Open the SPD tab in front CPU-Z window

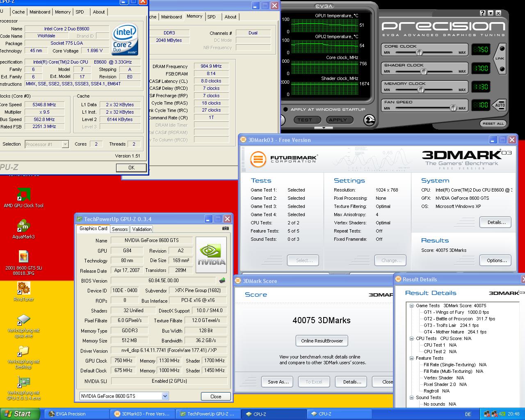coord(80,12)
